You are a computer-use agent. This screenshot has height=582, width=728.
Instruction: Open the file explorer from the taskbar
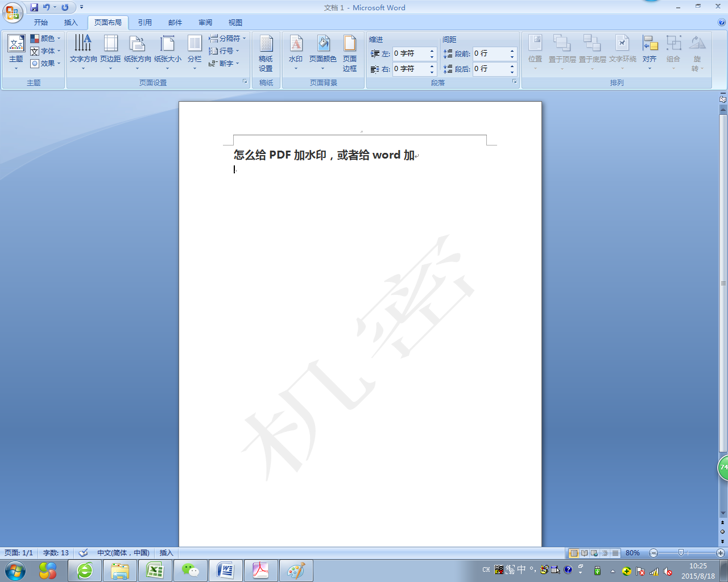120,570
